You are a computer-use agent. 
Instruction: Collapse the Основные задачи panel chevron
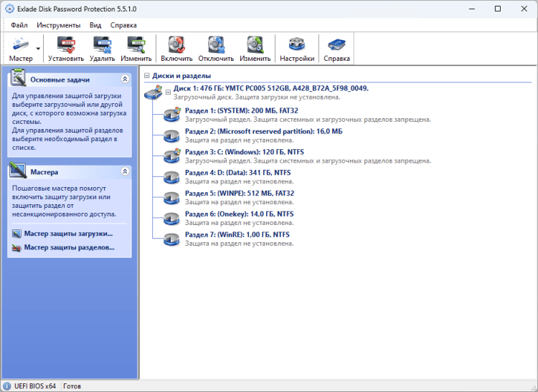point(125,79)
